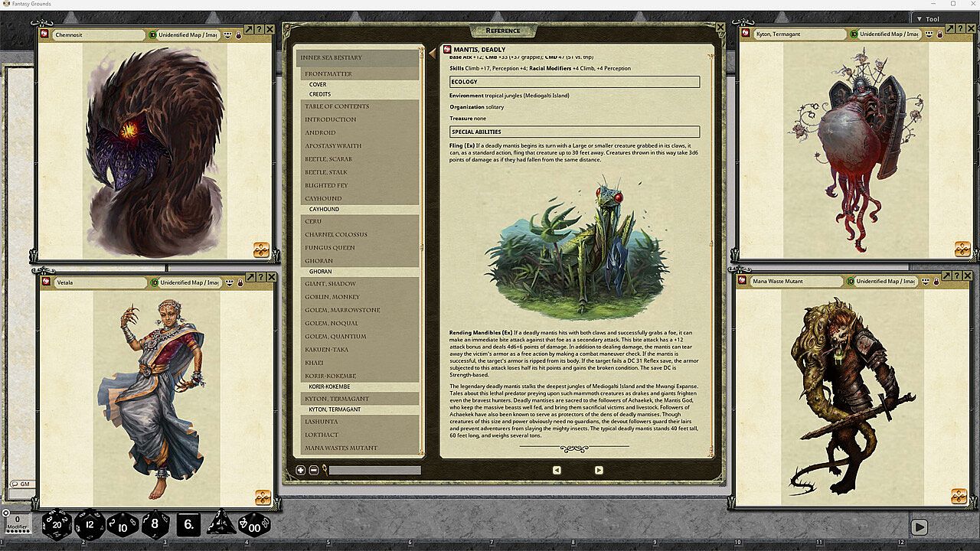
Task: Click the index search filter field
Action: point(374,470)
